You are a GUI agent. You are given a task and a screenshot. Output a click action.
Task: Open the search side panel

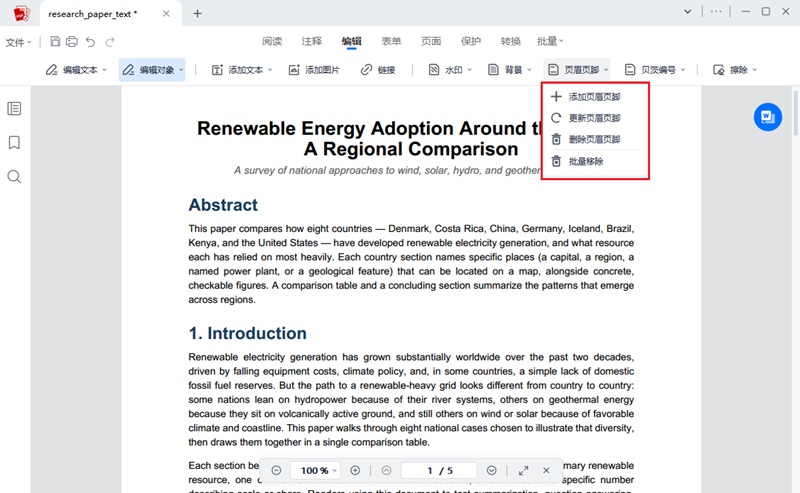tap(14, 177)
